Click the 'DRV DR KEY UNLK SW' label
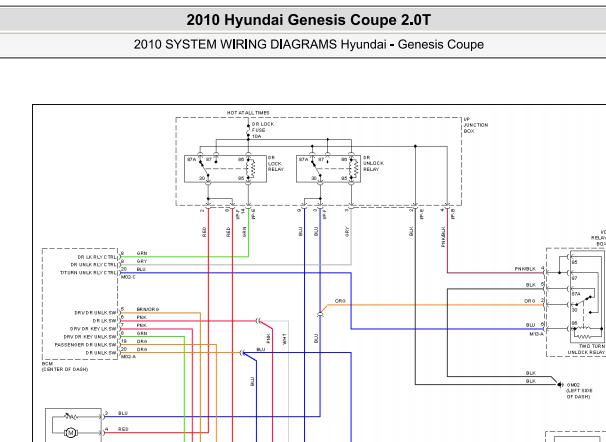The width and height of the screenshot is (606, 442). pyautogui.click(x=90, y=337)
